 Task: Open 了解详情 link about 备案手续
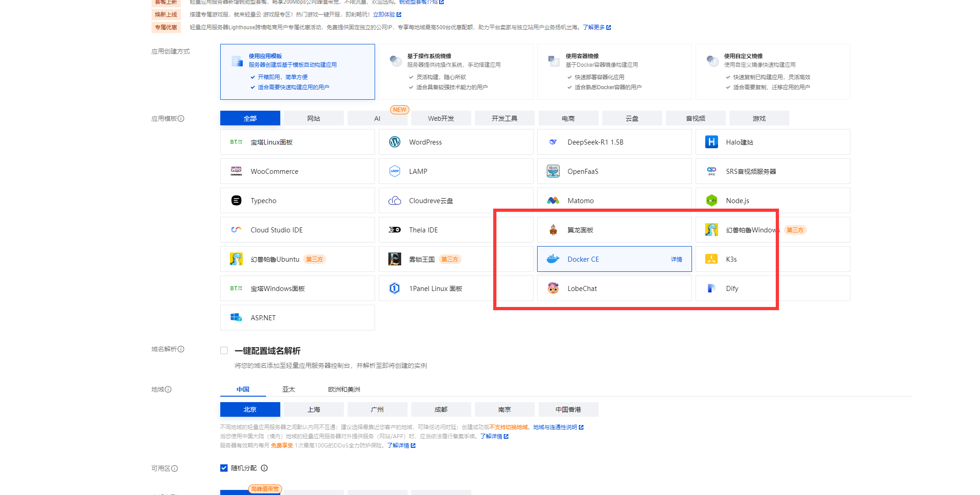[494, 436]
